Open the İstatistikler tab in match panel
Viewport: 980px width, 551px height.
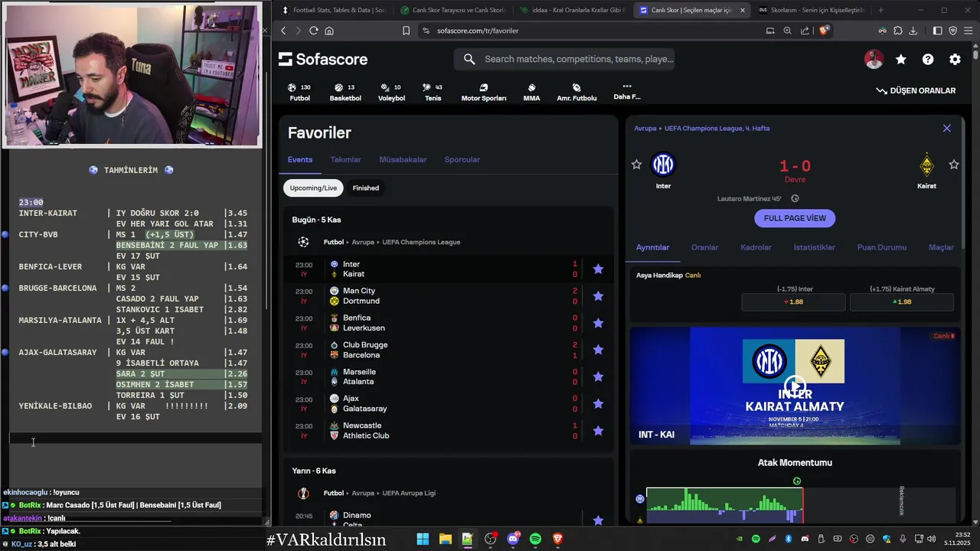click(x=815, y=247)
